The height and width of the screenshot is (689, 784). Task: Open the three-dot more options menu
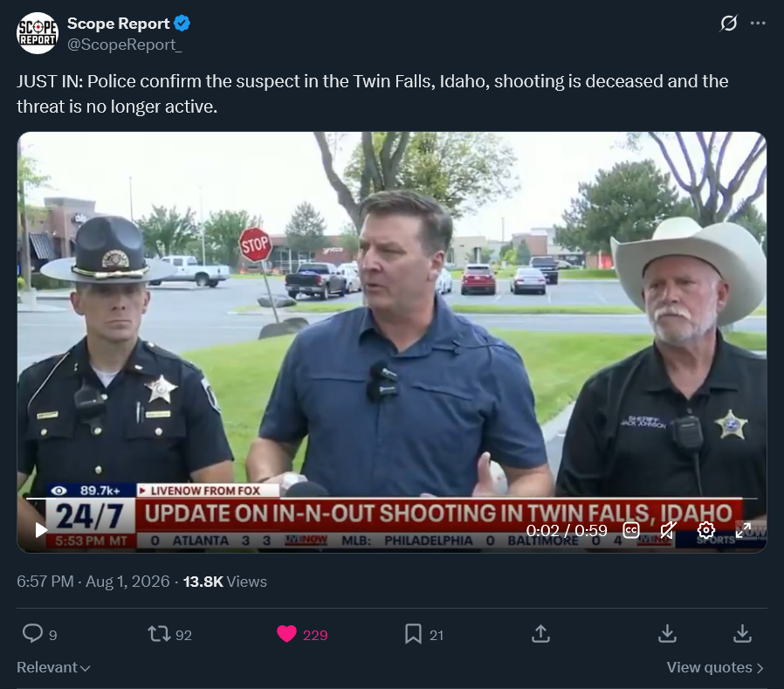coord(758,23)
